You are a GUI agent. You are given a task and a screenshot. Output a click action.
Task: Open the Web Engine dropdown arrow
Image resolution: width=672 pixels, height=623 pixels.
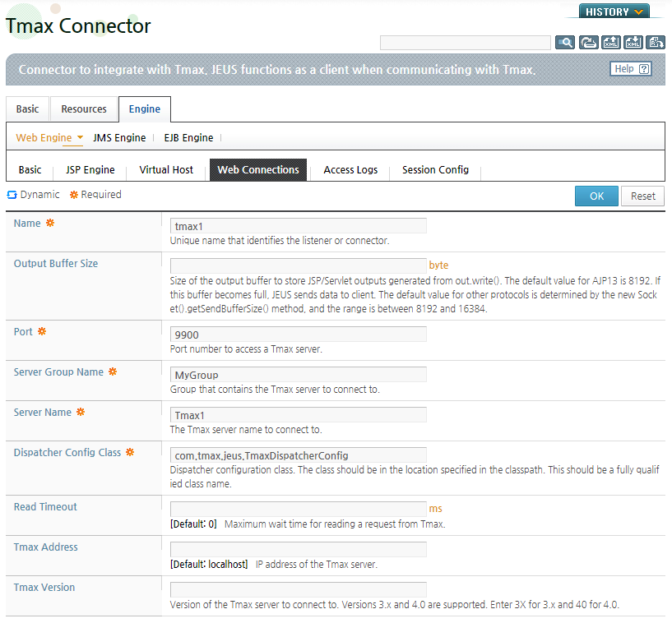(80, 137)
